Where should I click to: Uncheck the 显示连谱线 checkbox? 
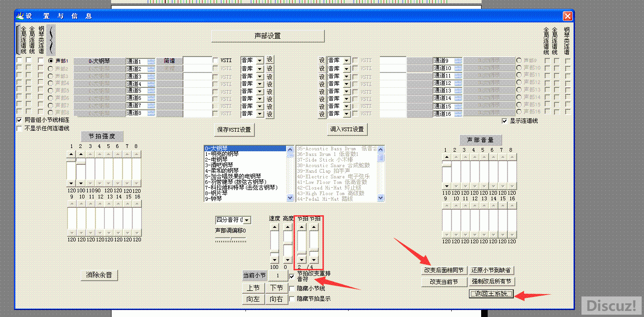(504, 120)
